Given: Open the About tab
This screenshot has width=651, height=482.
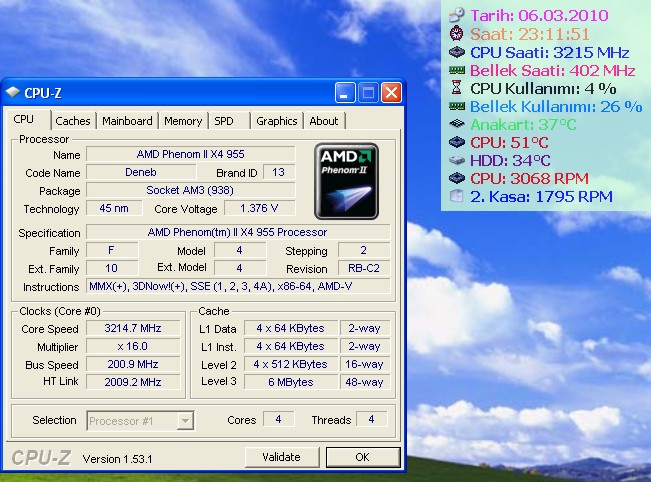Looking at the screenshot, I should pyautogui.click(x=324, y=121).
